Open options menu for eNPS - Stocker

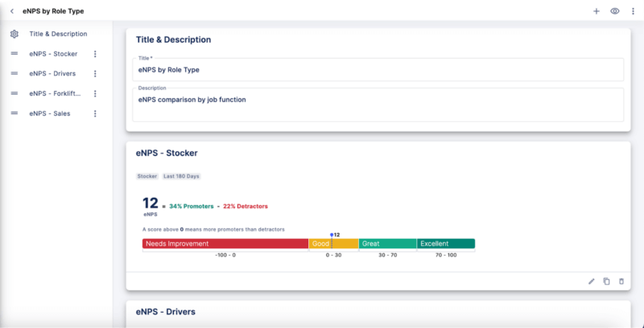click(x=95, y=54)
